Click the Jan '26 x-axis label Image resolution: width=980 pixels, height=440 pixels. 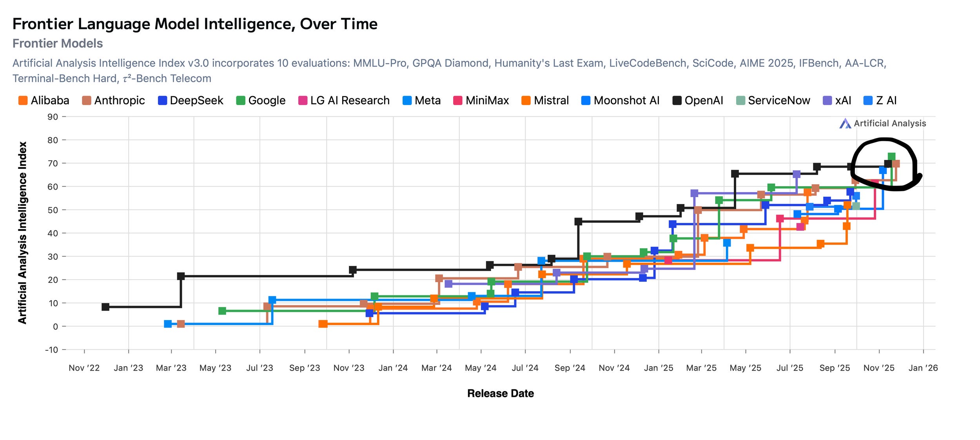coord(923,368)
